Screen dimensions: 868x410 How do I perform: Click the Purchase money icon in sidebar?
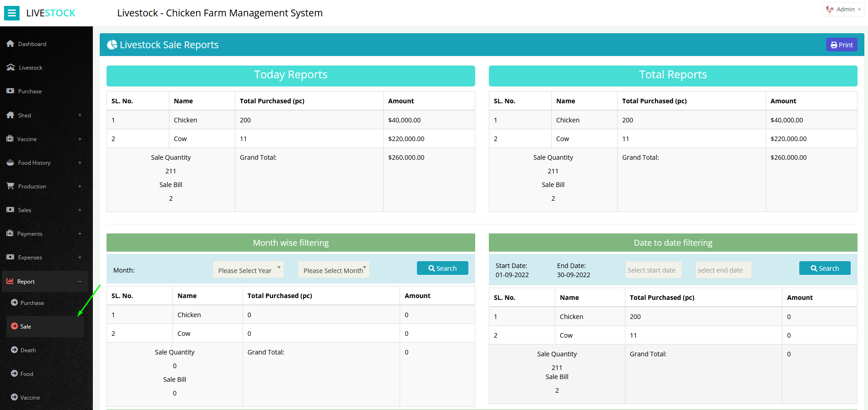pyautogui.click(x=10, y=91)
